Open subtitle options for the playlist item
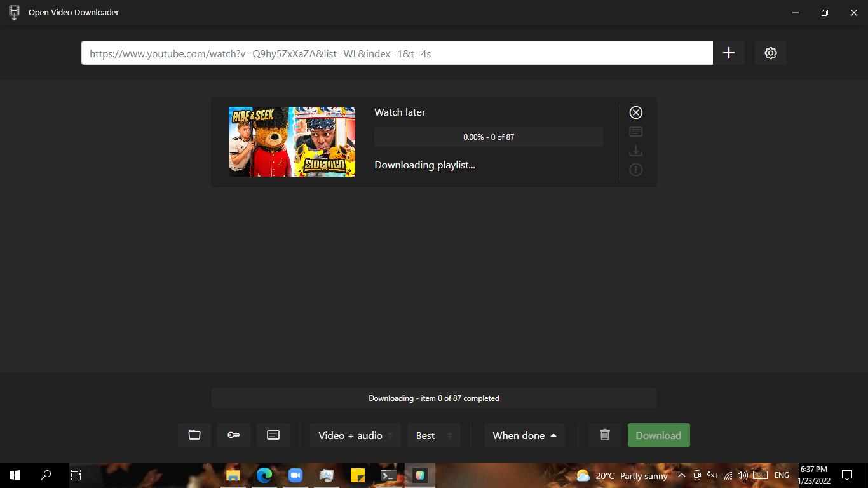The height and width of the screenshot is (488, 868). [635, 132]
